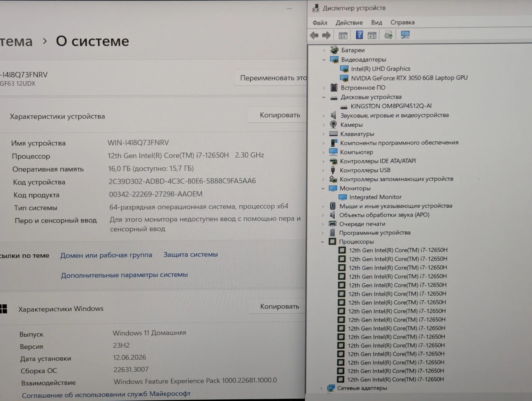Click the Scan for hardware changes monitor icon
The image size is (532, 401).
pyautogui.click(x=405, y=35)
